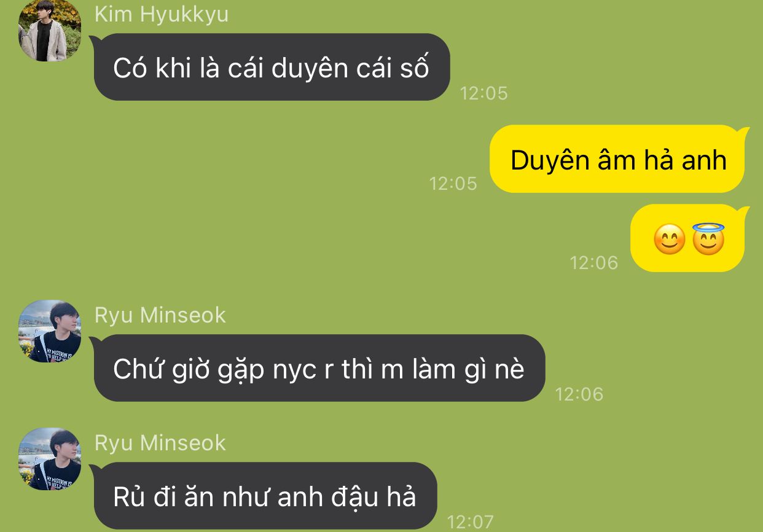Click the 12:07 timestamp at the bottom

pyautogui.click(x=470, y=522)
